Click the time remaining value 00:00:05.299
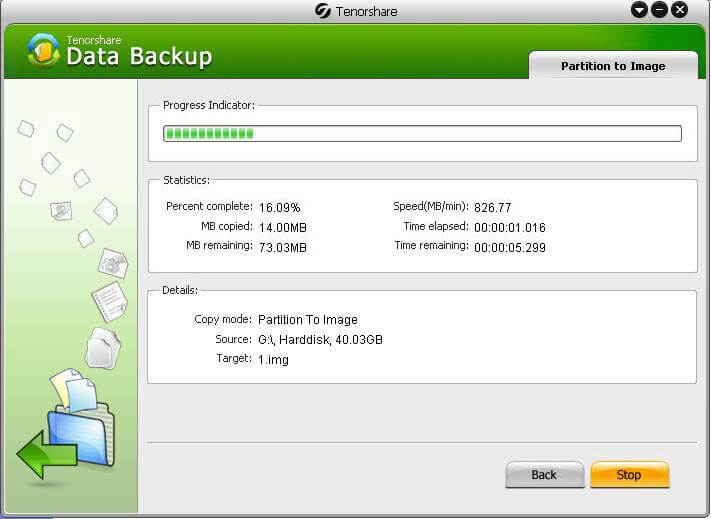The image size is (711, 519). tap(510, 247)
